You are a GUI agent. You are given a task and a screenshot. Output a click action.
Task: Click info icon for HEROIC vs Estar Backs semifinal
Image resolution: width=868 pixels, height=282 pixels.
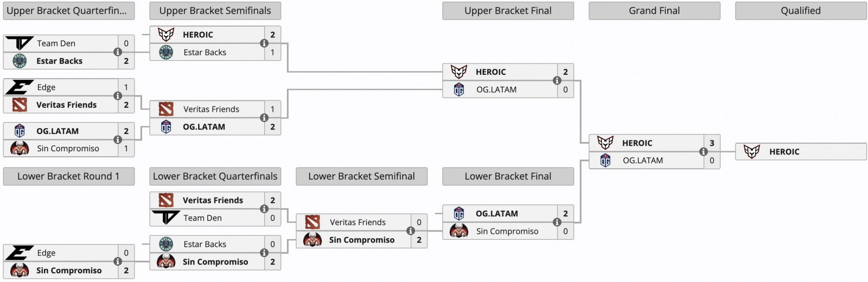(264, 43)
